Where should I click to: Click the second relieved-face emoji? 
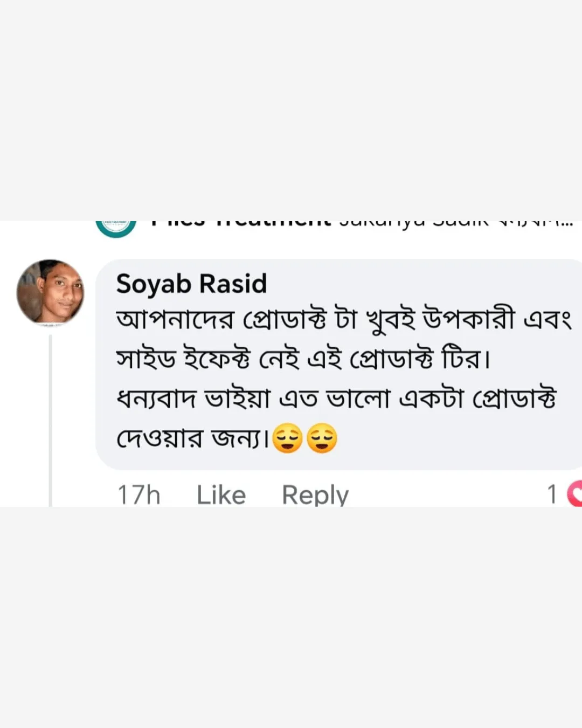click(x=322, y=438)
